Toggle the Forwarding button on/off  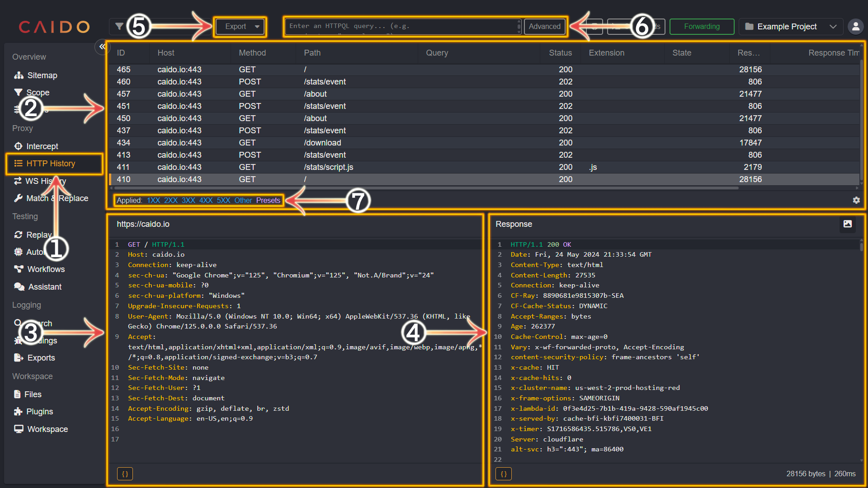click(702, 26)
